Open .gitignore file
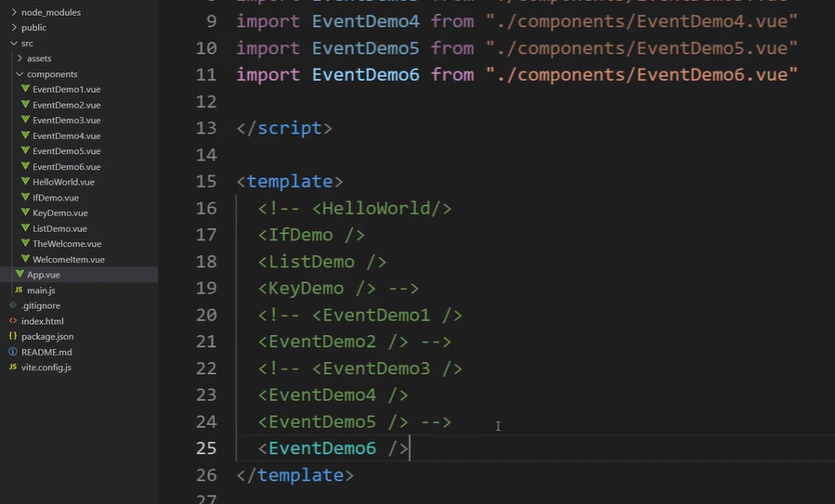Viewport: 835px width, 504px height. coord(41,305)
